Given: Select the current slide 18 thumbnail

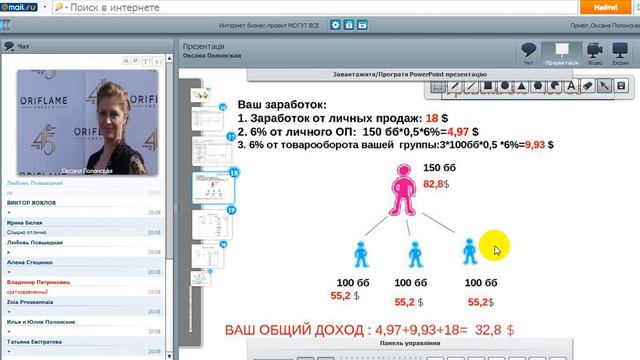Looking at the screenshot, I should pos(213,187).
